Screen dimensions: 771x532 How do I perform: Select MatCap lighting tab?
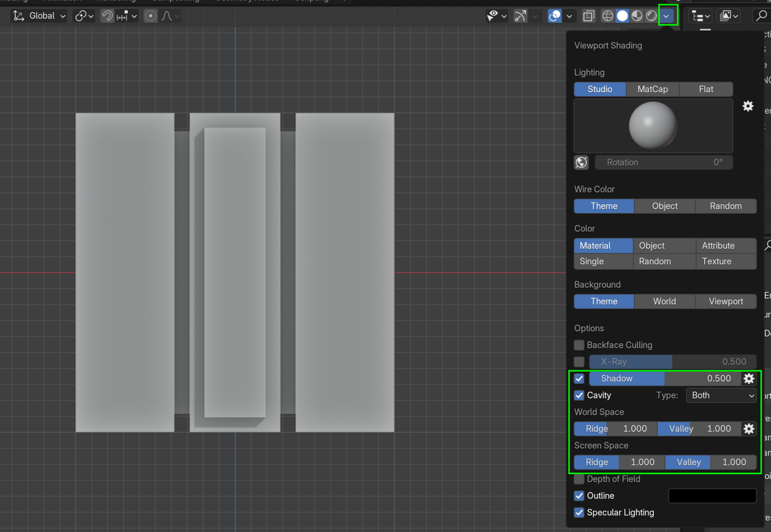(652, 89)
